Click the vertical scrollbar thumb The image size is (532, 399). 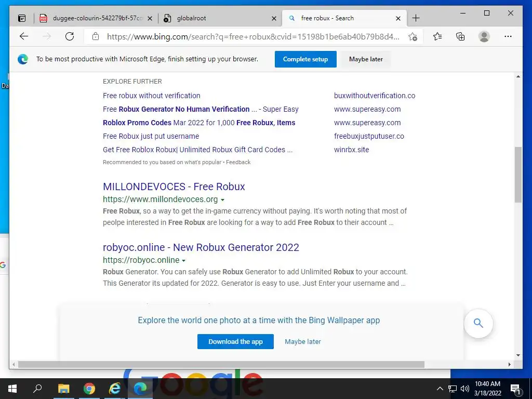(518, 175)
